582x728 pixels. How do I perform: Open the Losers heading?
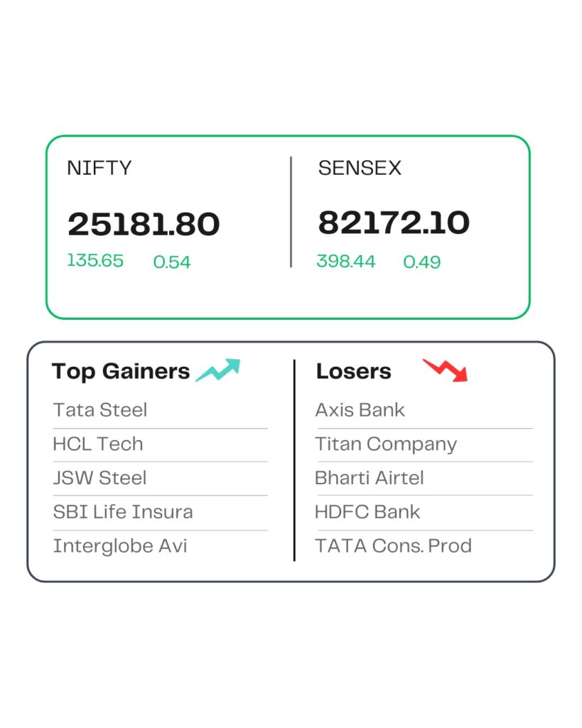coord(354,371)
